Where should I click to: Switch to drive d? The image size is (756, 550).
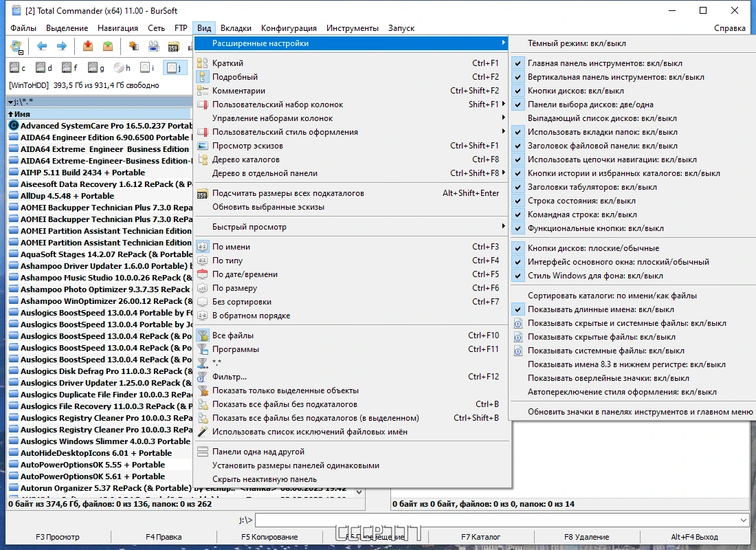[45, 68]
